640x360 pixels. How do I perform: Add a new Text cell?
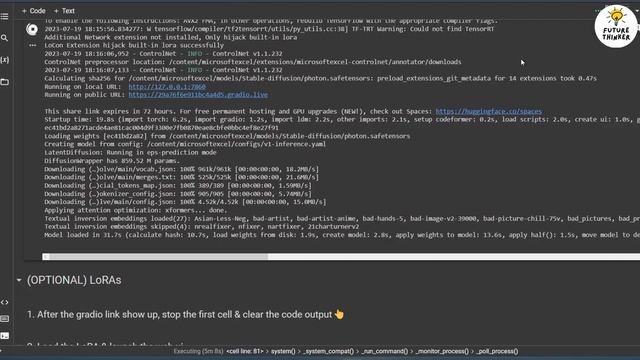pos(64,11)
